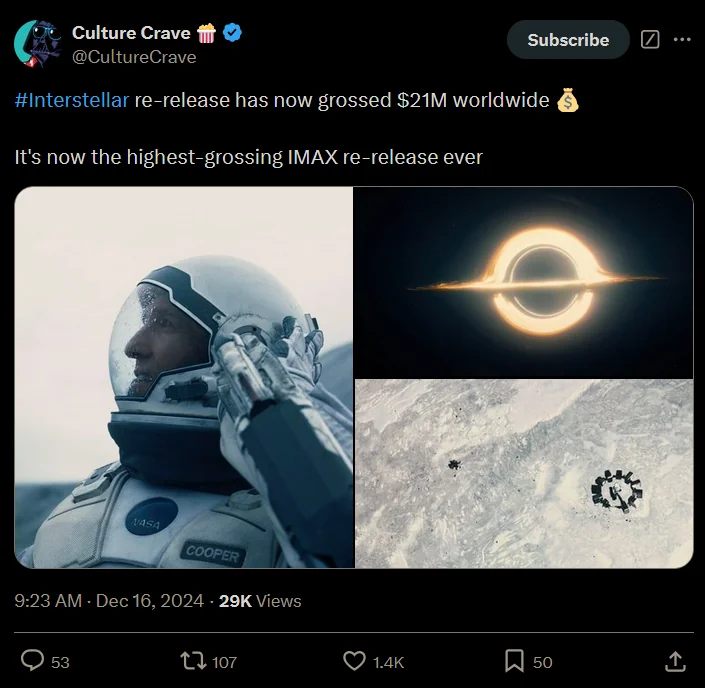
Task: Open the @CultureCrave handle
Action: click(134, 57)
